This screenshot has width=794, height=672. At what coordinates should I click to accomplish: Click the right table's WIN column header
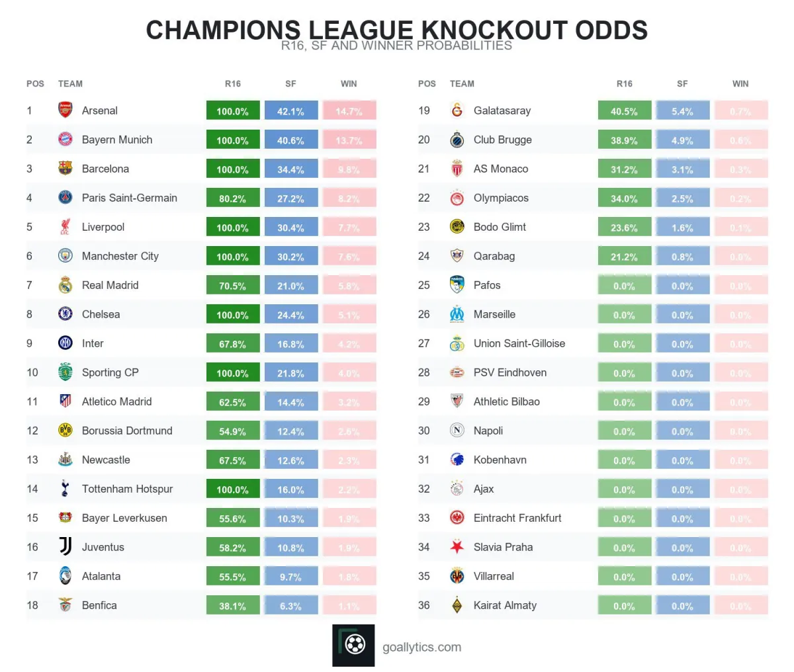(740, 84)
